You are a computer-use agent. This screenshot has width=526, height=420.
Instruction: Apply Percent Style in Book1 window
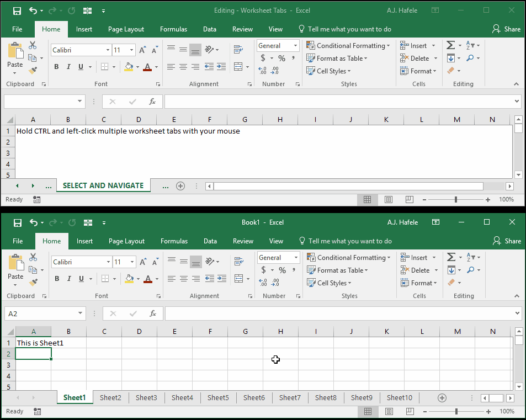click(282, 270)
